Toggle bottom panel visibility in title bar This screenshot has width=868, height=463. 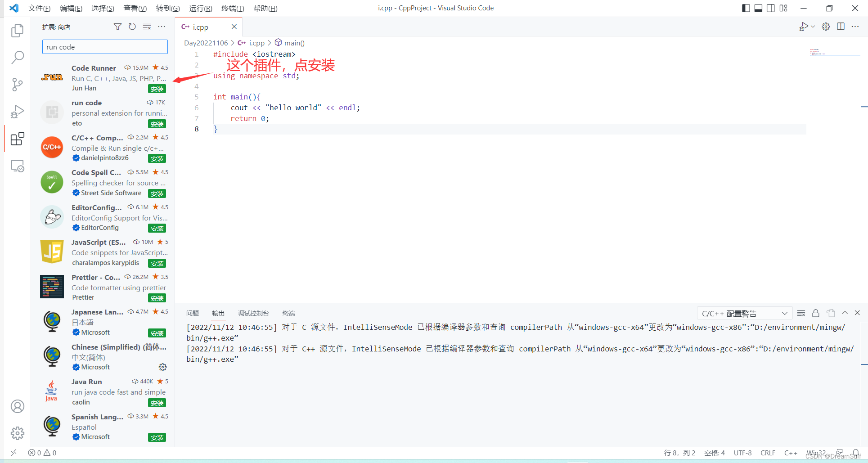[758, 8]
